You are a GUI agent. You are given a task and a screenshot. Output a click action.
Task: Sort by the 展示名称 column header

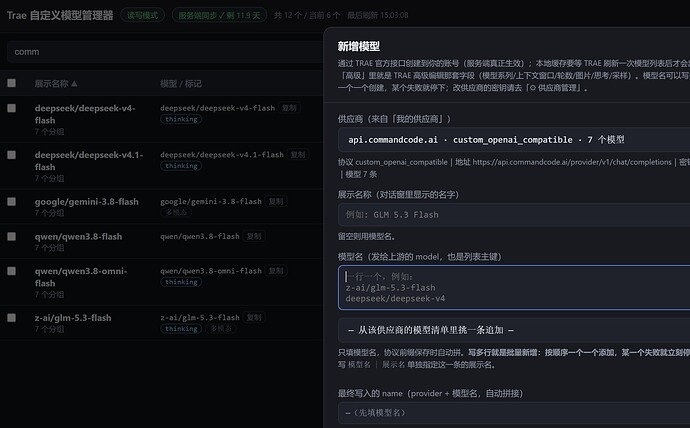56,84
